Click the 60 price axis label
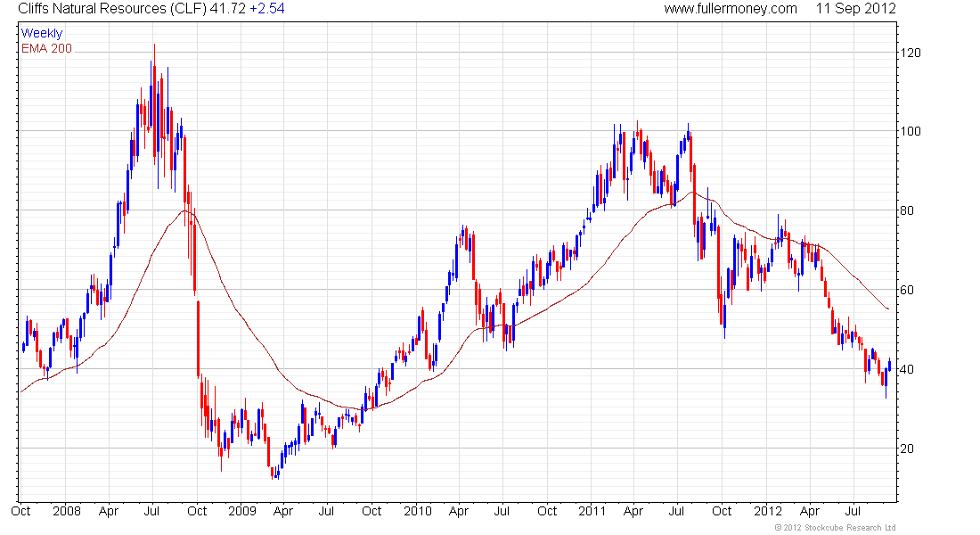The height and width of the screenshot is (535, 980). [x=907, y=290]
